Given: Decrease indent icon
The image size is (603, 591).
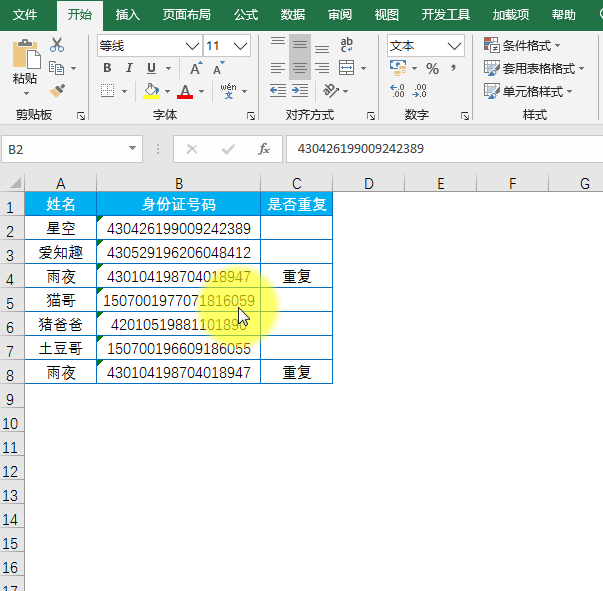Looking at the screenshot, I should [x=278, y=91].
